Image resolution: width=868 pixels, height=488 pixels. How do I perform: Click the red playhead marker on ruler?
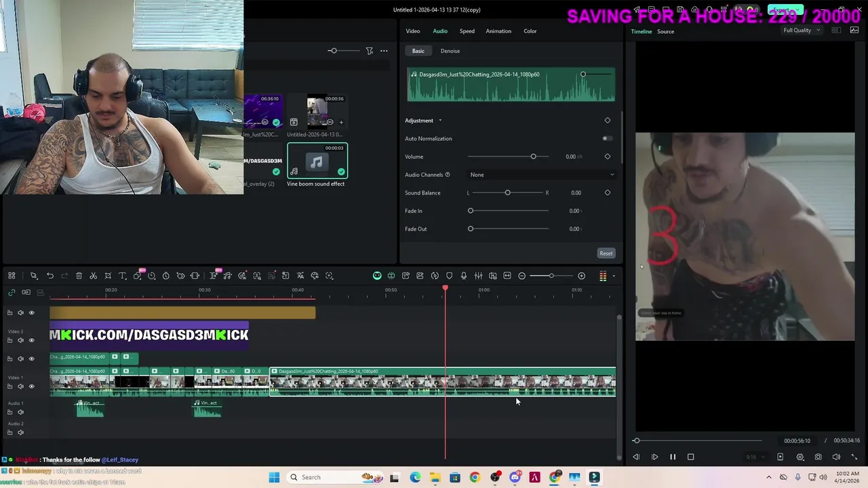point(445,288)
